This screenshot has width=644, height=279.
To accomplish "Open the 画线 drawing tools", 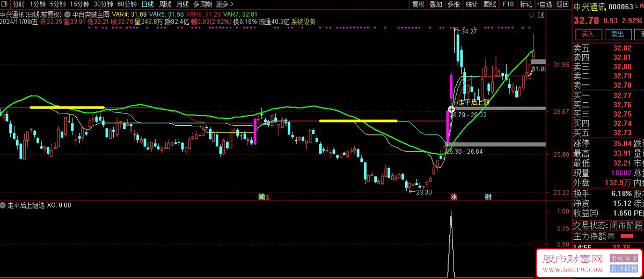I will click(489, 4).
